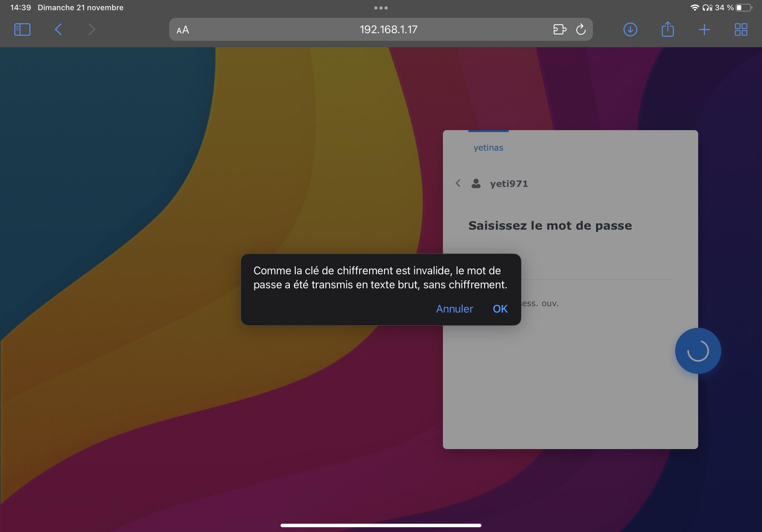This screenshot has width=762, height=532.
Task: Open the multitasking three-dots menu
Action: 381,8
